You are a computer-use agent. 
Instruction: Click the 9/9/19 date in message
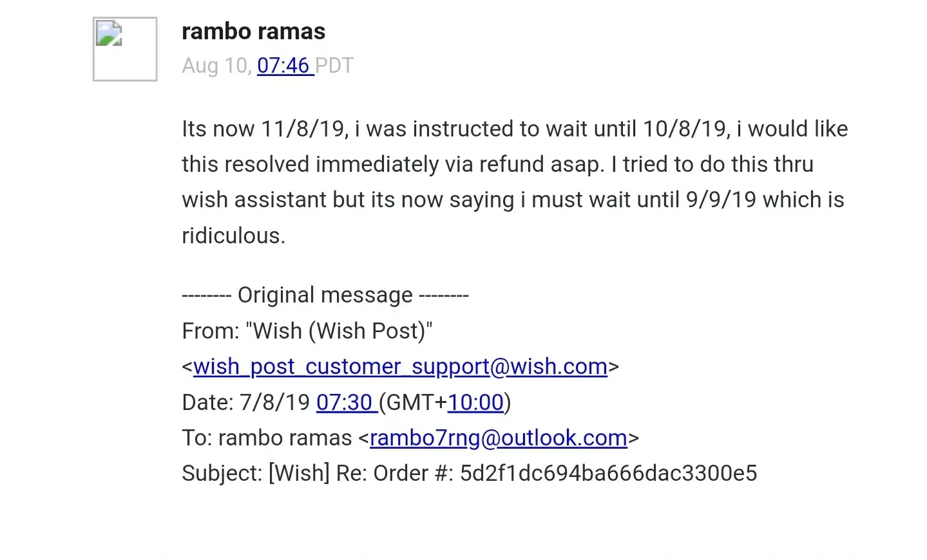click(x=721, y=200)
